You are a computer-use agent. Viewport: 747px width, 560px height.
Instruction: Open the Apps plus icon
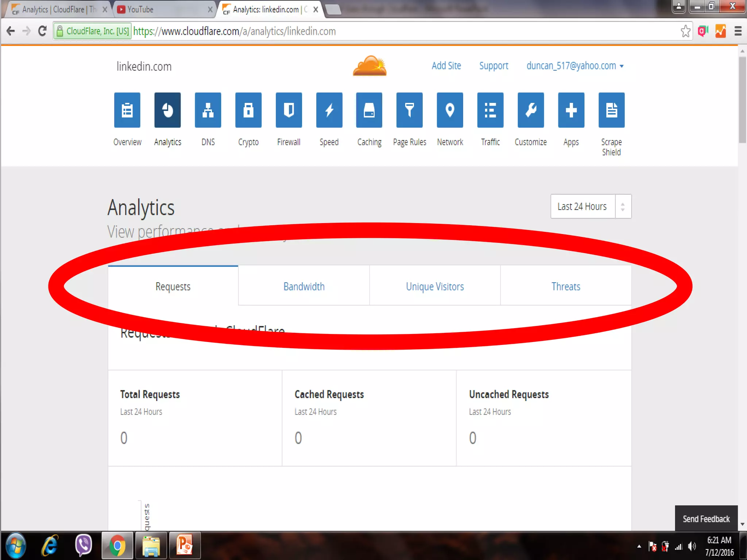coord(571,110)
